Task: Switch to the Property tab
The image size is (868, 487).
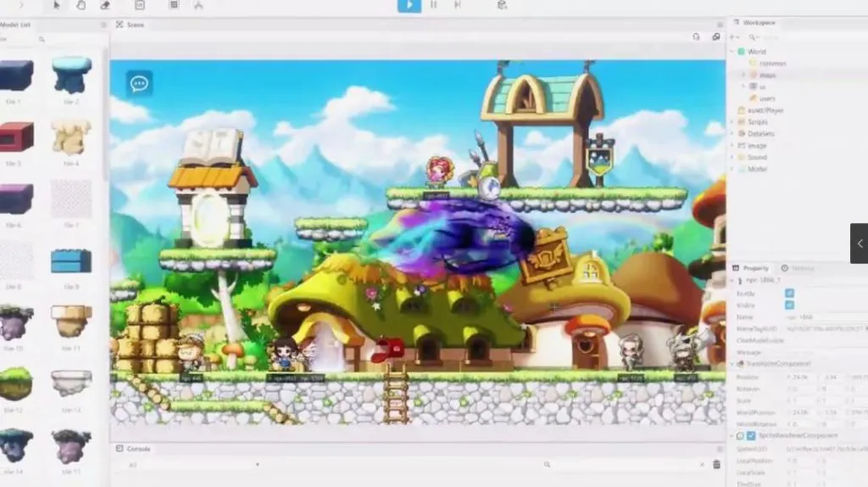Action: point(751,268)
